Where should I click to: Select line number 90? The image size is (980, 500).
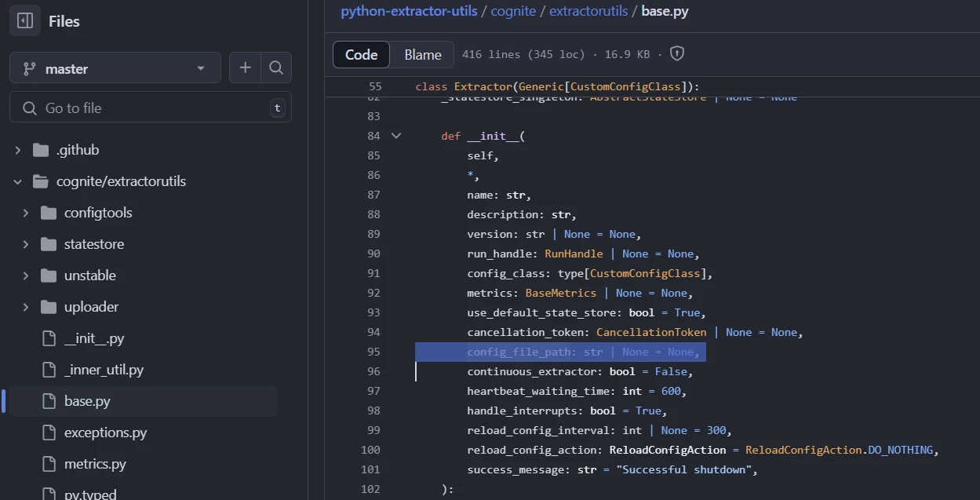click(x=373, y=254)
